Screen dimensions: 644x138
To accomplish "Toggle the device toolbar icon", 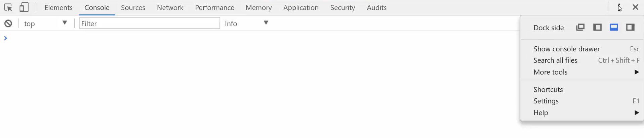I will 24,7.
